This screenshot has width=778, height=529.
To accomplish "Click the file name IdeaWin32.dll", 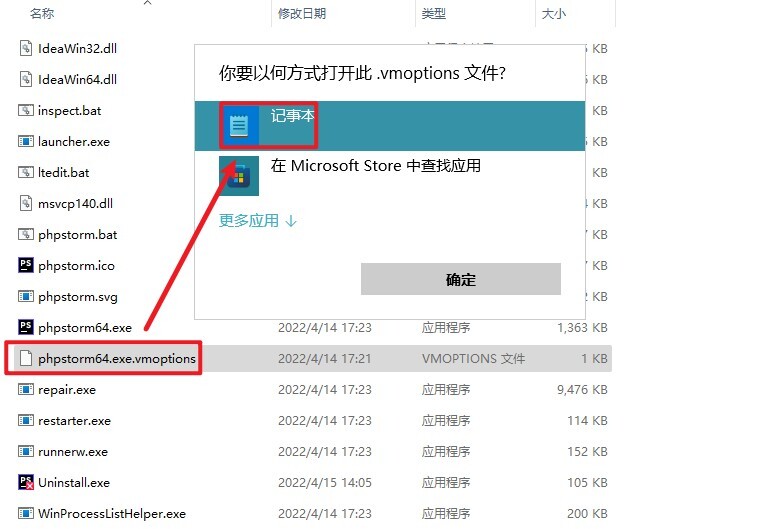I will [77, 49].
